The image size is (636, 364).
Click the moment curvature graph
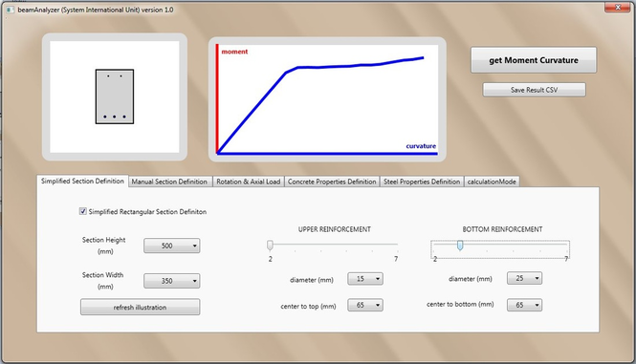pos(327,99)
